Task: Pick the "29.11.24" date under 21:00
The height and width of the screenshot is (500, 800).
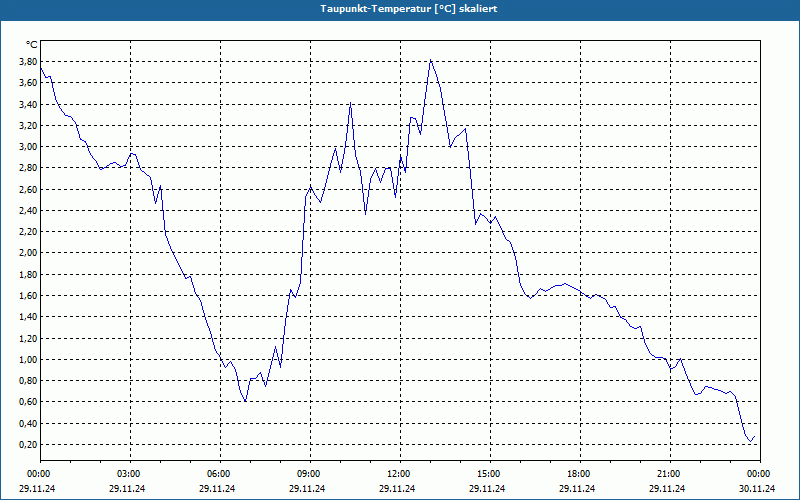Action: pyautogui.click(x=667, y=488)
